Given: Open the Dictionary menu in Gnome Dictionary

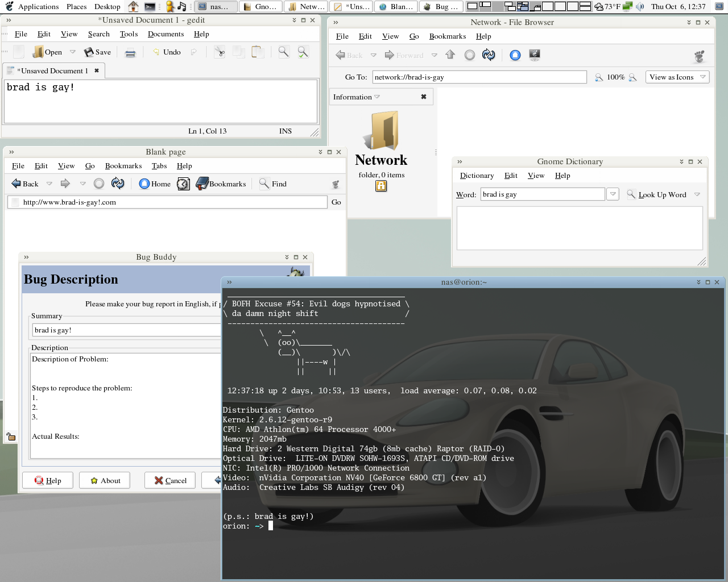Looking at the screenshot, I should (x=477, y=176).
